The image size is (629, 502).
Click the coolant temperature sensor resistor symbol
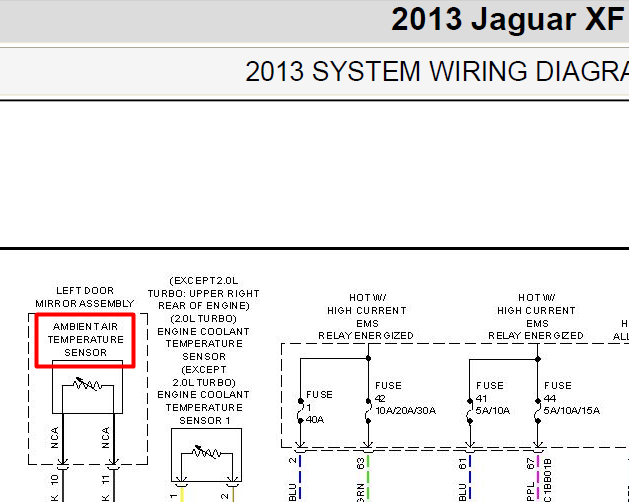pos(206,452)
